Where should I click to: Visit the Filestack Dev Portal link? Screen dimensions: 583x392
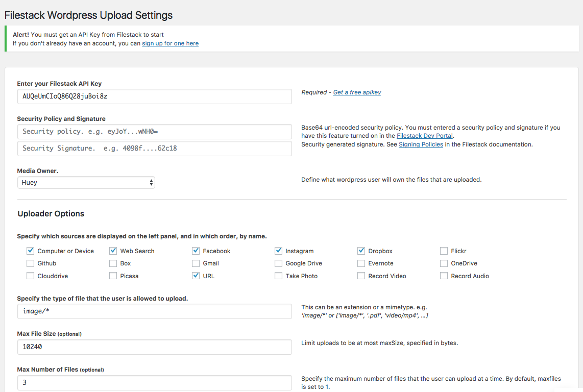(425, 136)
